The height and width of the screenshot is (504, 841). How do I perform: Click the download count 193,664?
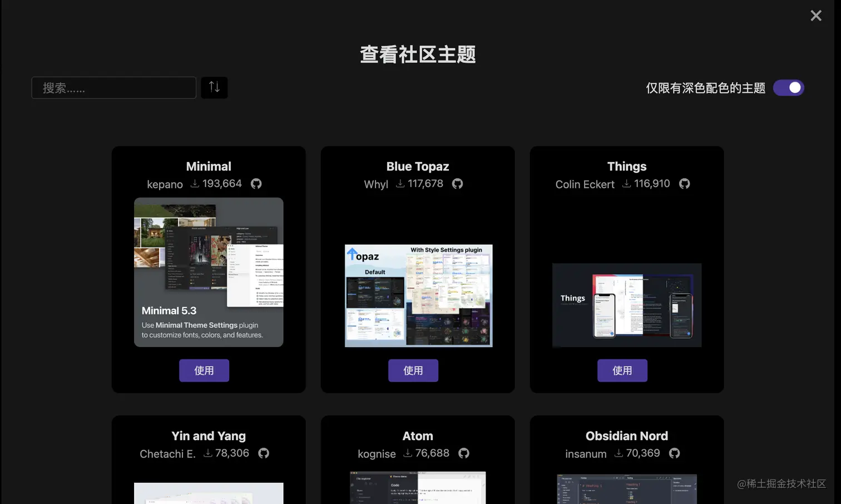[x=222, y=184]
